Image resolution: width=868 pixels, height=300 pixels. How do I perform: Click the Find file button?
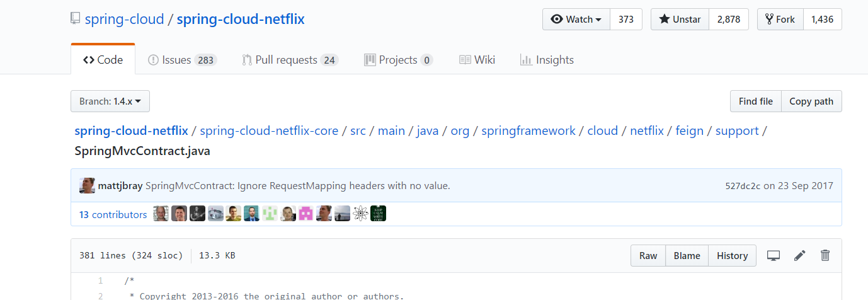coord(755,101)
